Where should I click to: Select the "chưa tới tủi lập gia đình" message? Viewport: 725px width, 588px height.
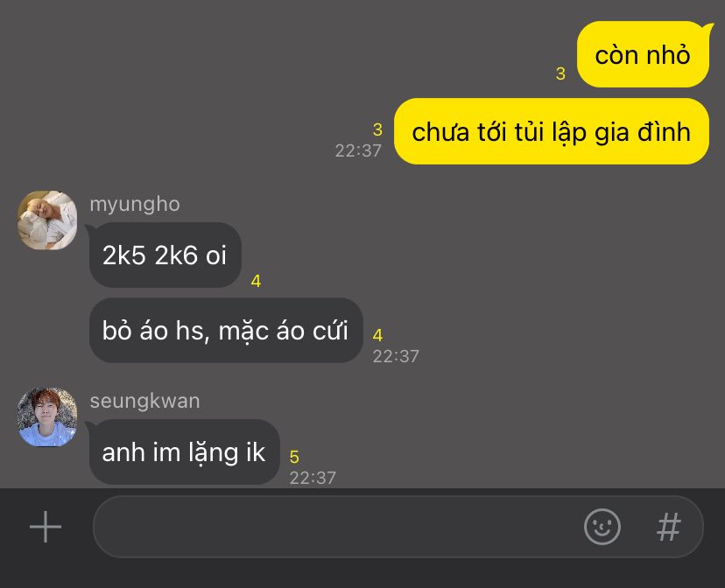551,131
